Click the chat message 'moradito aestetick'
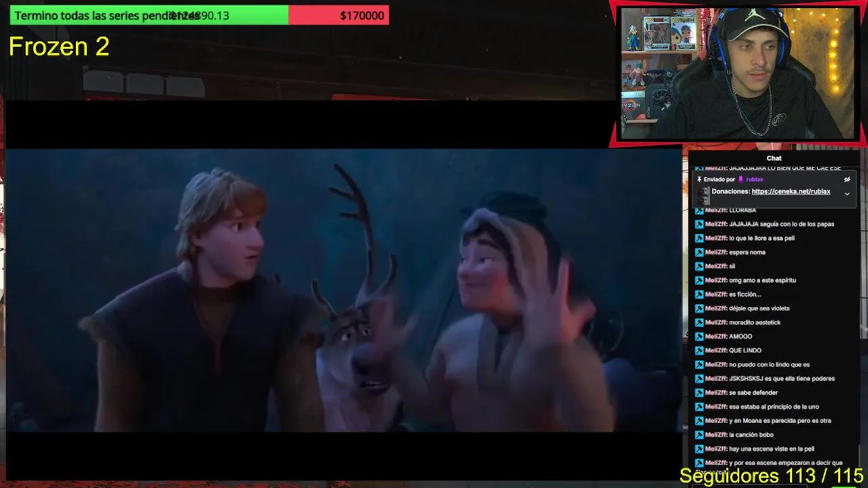868x488 pixels. click(x=755, y=323)
